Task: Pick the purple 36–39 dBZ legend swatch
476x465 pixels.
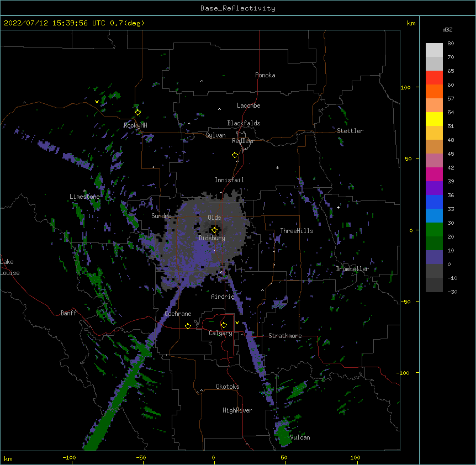Action: tap(434, 188)
